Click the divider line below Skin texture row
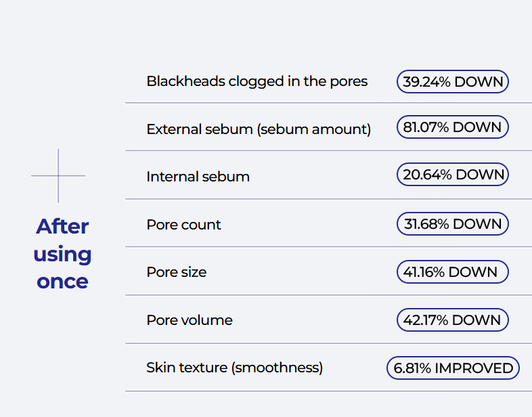 [329, 391]
